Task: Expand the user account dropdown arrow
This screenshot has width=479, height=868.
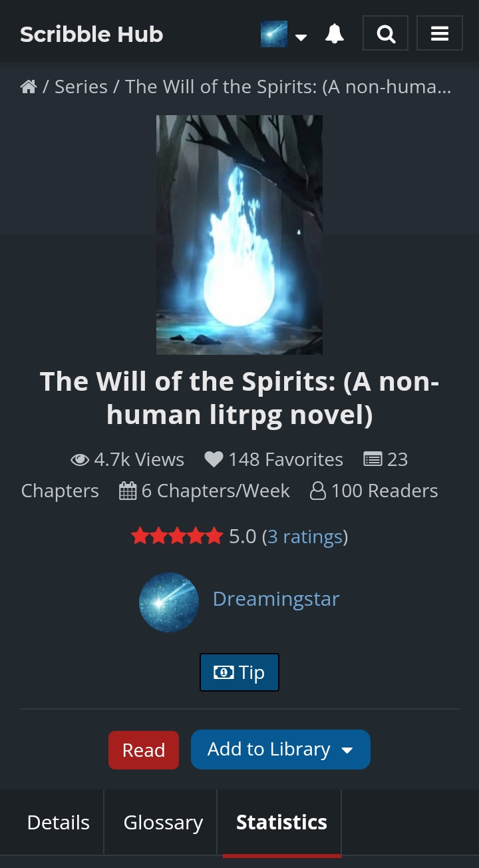Action: point(301,37)
